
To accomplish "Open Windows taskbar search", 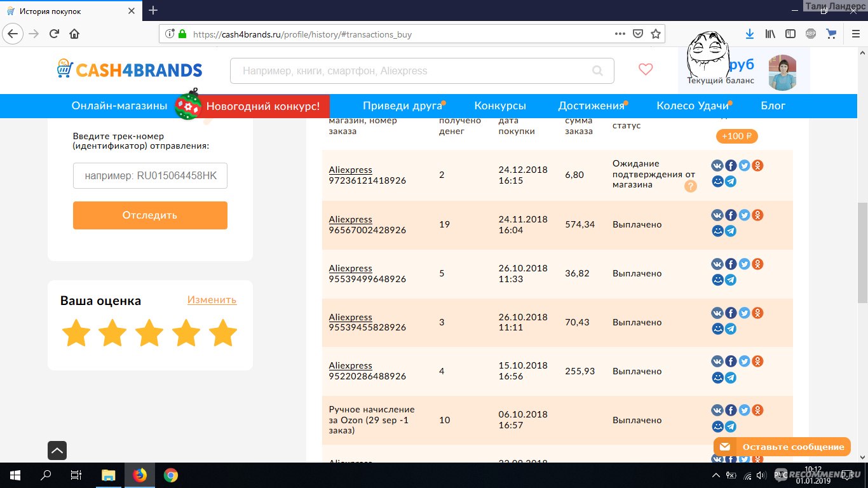I will point(46,475).
